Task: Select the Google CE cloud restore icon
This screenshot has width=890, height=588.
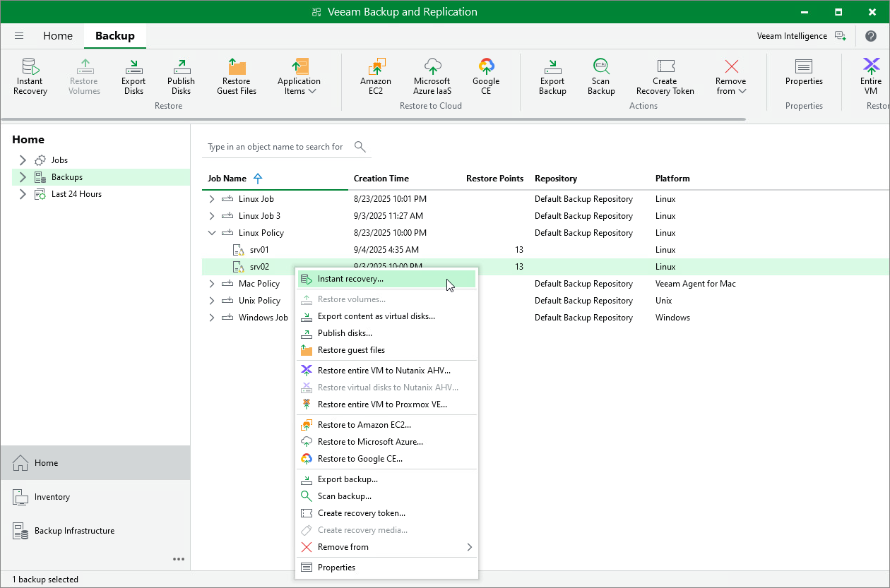Action: pyautogui.click(x=486, y=74)
